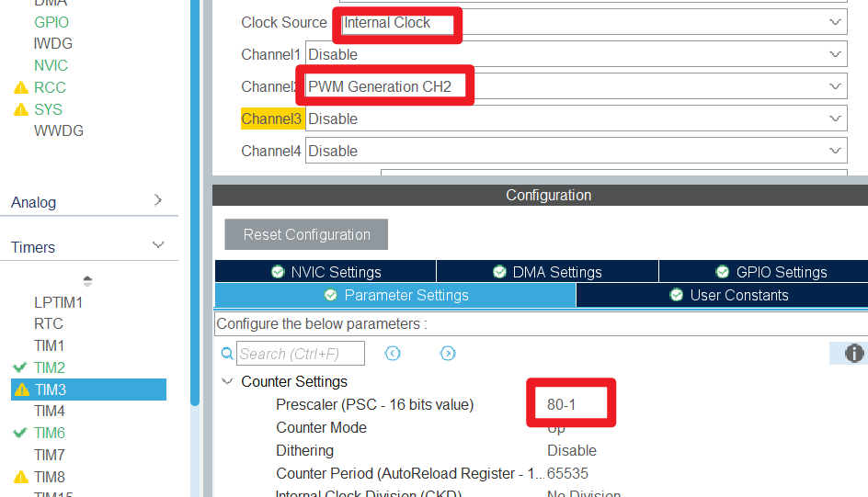
Task: Click the Prescaler (PSC - 16 bits value) label
Action: 375,405
